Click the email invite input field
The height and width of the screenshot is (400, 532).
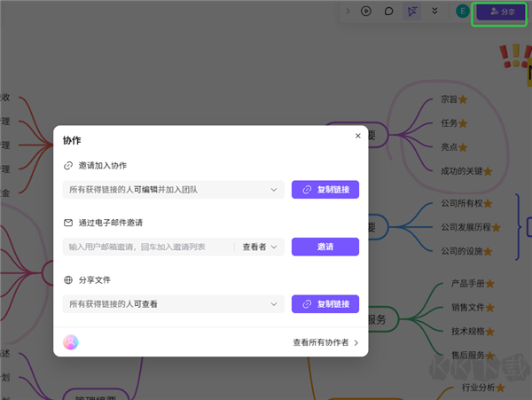[x=149, y=247]
